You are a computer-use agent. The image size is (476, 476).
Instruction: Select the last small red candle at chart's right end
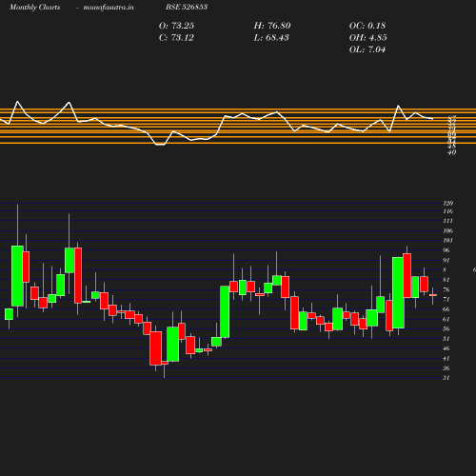433,295
